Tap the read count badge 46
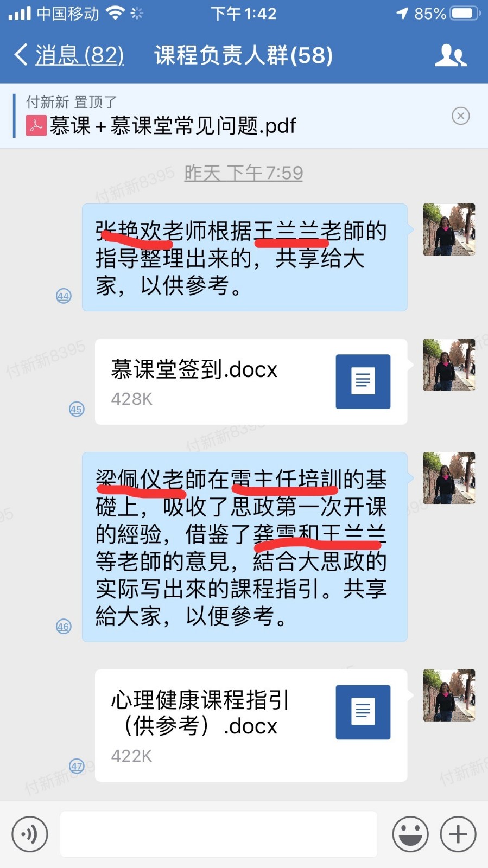Image resolution: width=488 pixels, height=868 pixels. click(64, 626)
